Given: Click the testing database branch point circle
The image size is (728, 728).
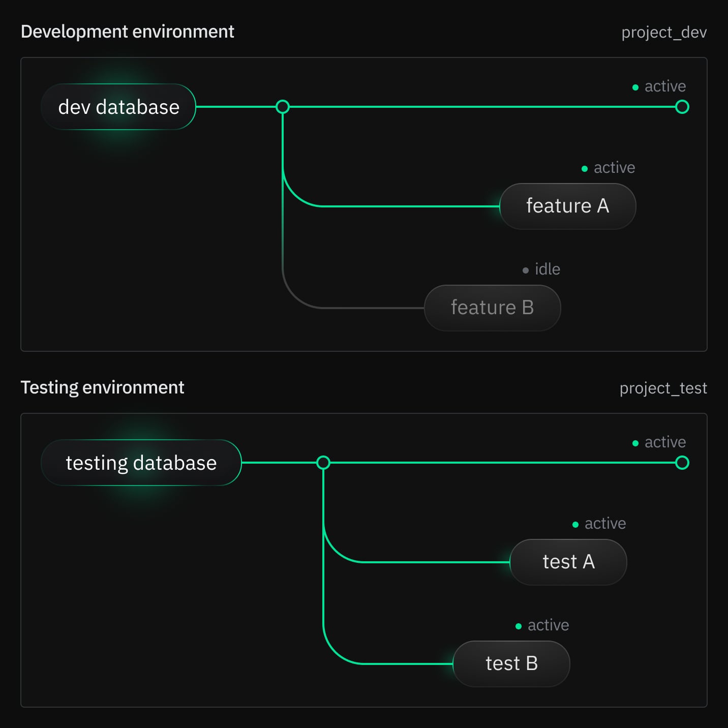Looking at the screenshot, I should pos(323,463).
